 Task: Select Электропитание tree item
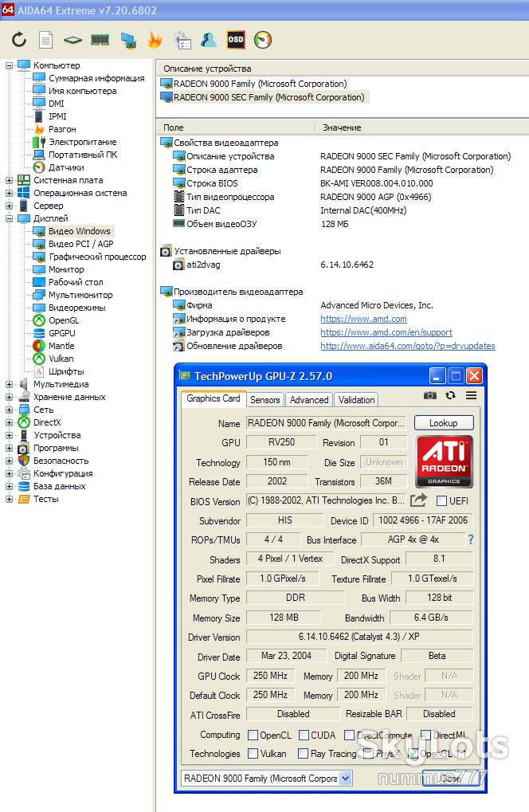click(82, 142)
